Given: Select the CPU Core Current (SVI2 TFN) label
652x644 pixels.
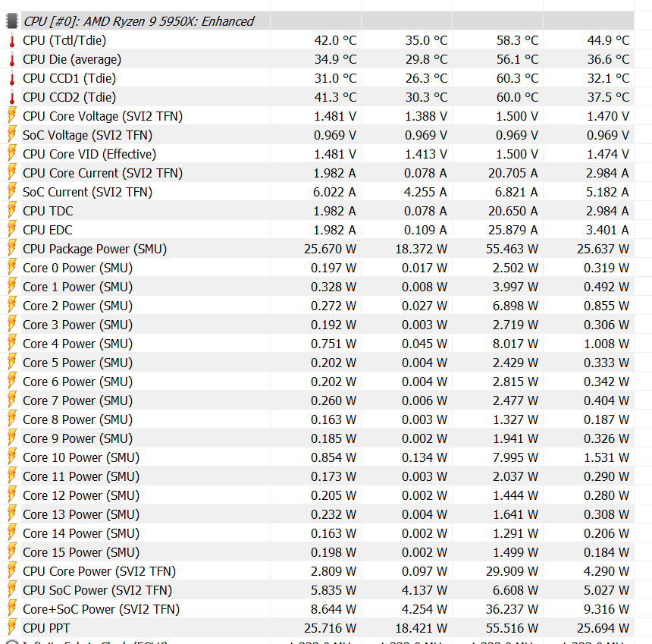Looking at the screenshot, I should (102, 173).
